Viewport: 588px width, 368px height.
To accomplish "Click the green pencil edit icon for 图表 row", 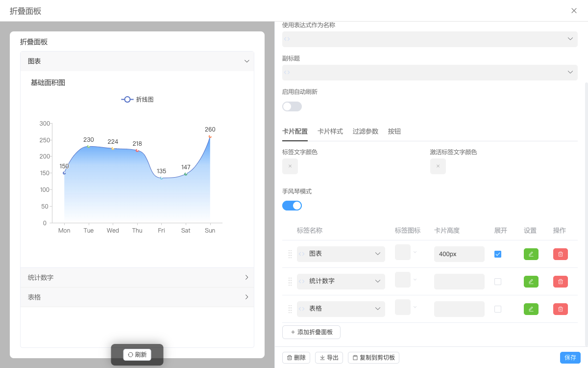I will [531, 254].
